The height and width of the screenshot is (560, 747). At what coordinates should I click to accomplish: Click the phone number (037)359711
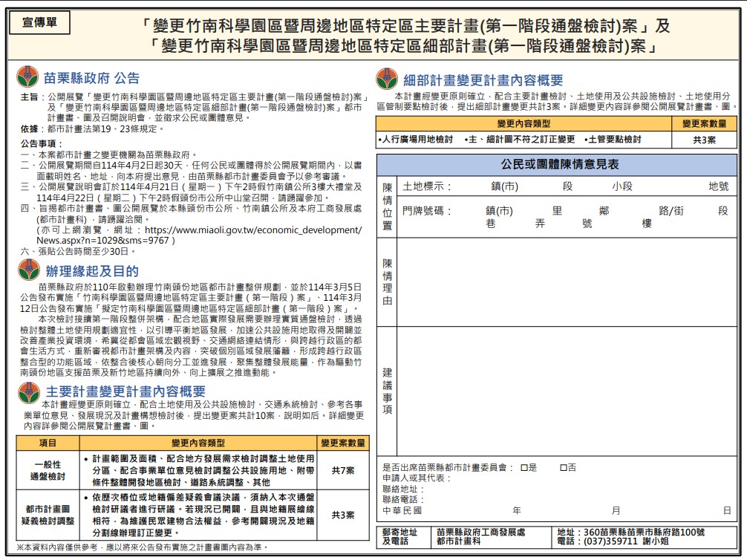[610, 541]
